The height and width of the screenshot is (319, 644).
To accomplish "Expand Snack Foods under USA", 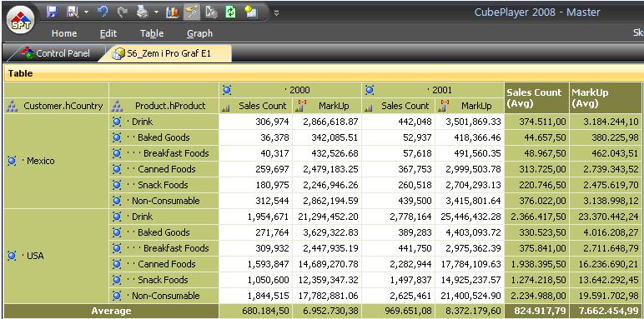I will (x=117, y=280).
